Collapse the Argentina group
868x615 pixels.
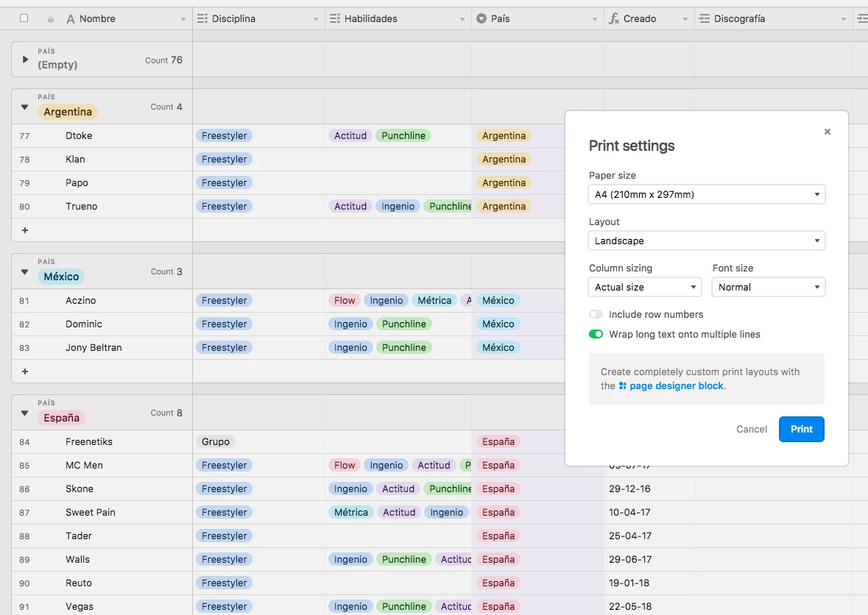tap(24, 107)
